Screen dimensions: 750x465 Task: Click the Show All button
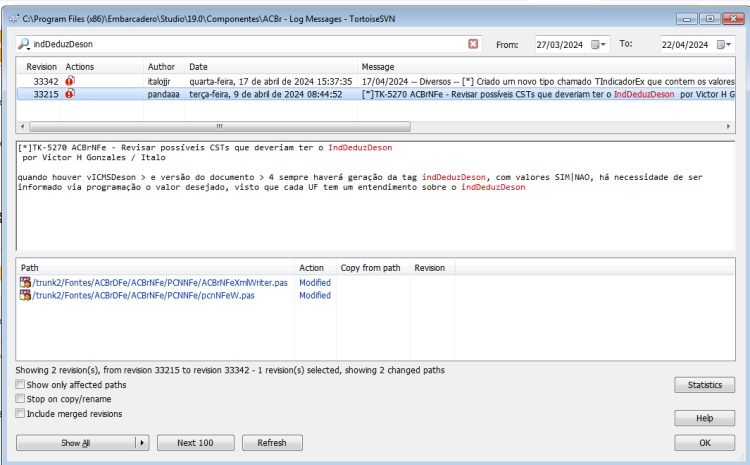76,443
